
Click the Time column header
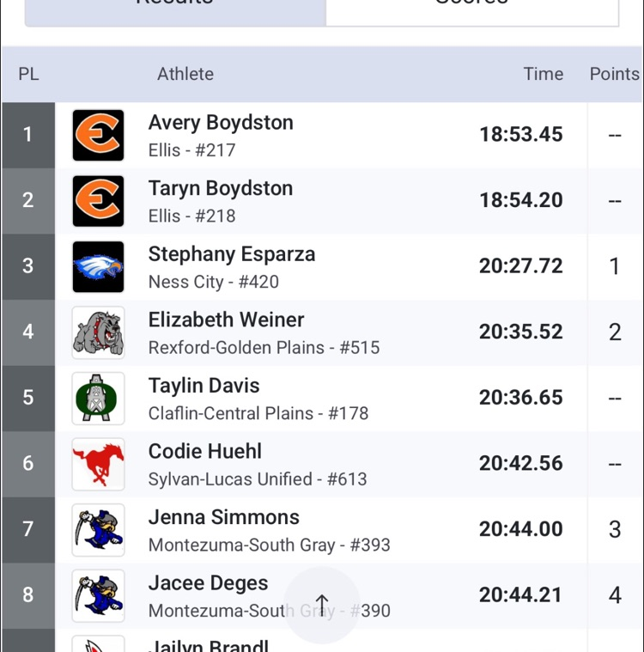(x=543, y=74)
